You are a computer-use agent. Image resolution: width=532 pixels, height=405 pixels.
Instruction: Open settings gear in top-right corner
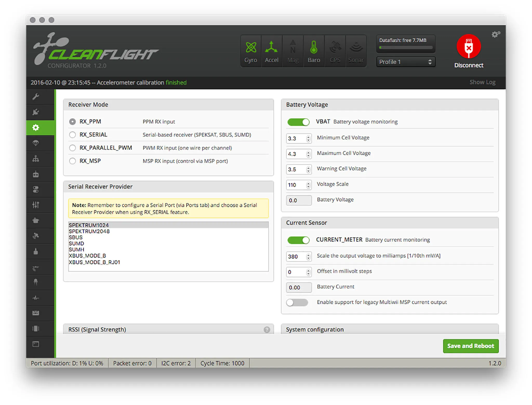[495, 34]
